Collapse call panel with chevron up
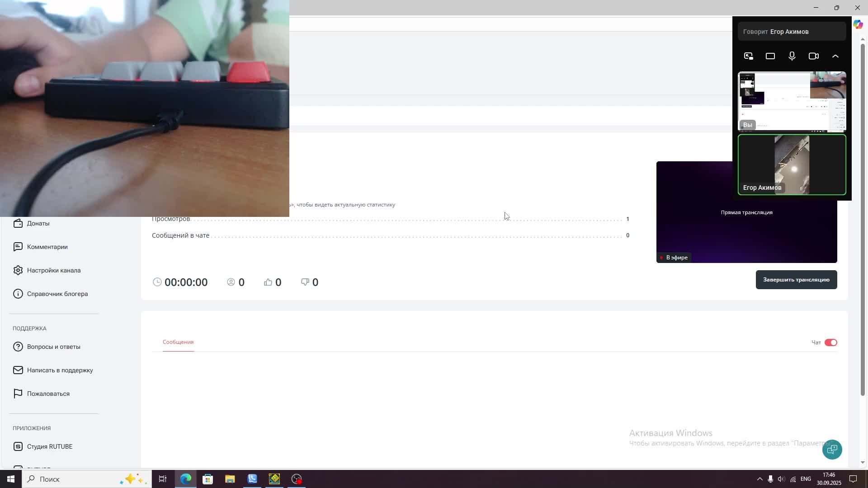Image resolution: width=868 pixels, height=488 pixels. (x=835, y=56)
